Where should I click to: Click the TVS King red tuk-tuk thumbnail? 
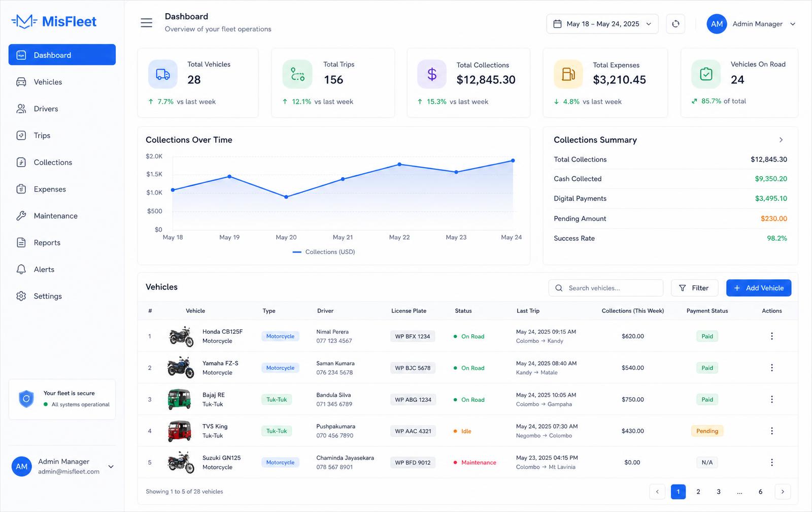180,431
